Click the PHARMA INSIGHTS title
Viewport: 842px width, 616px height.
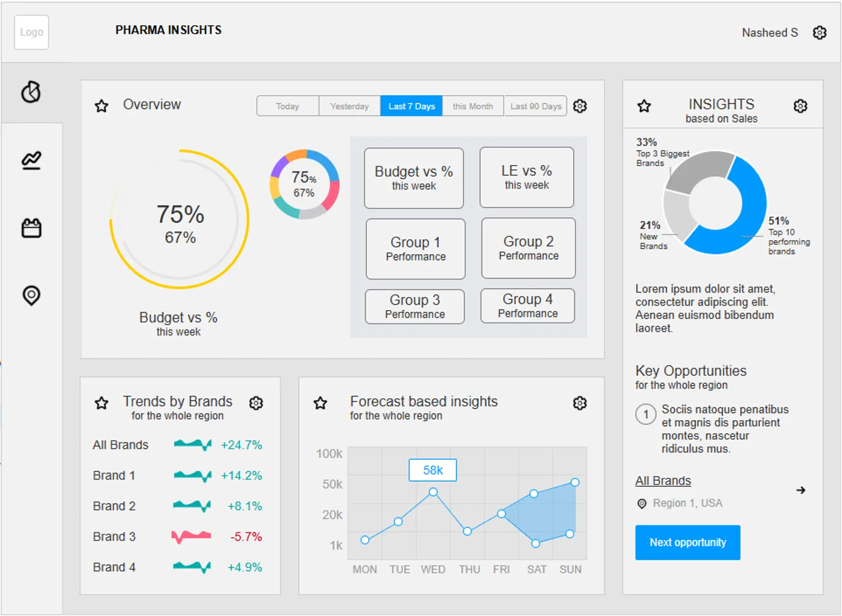pyautogui.click(x=169, y=30)
